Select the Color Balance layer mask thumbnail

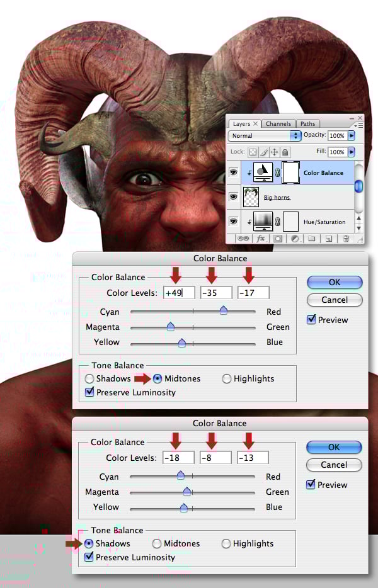coord(290,172)
